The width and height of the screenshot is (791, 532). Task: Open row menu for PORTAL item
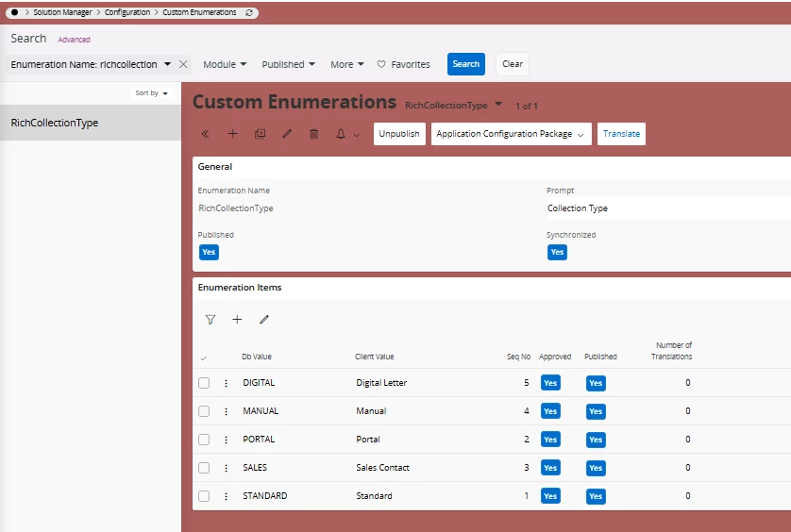coord(226,440)
